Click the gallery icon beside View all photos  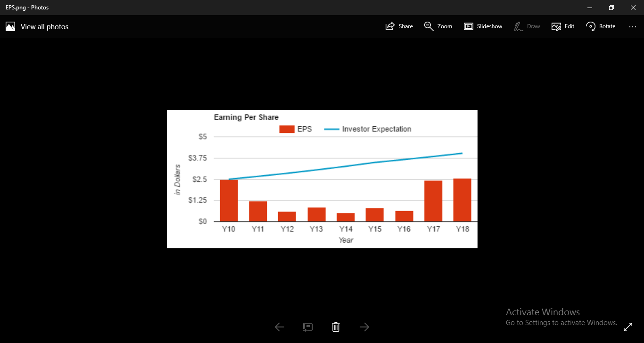click(10, 26)
